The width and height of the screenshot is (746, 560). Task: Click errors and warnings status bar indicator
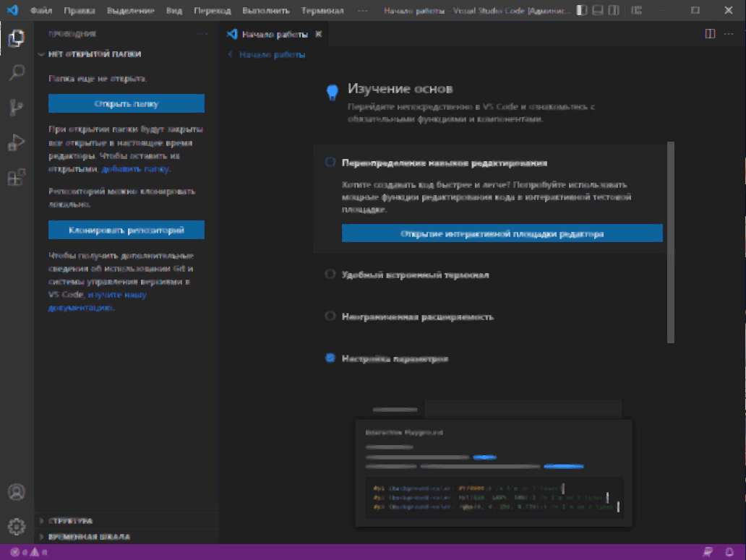(x=29, y=552)
